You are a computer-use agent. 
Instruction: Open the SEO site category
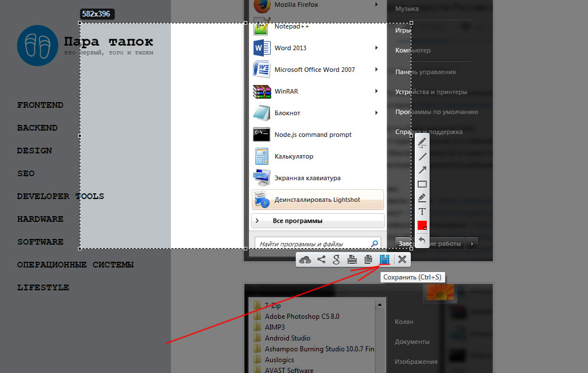pos(26,174)
